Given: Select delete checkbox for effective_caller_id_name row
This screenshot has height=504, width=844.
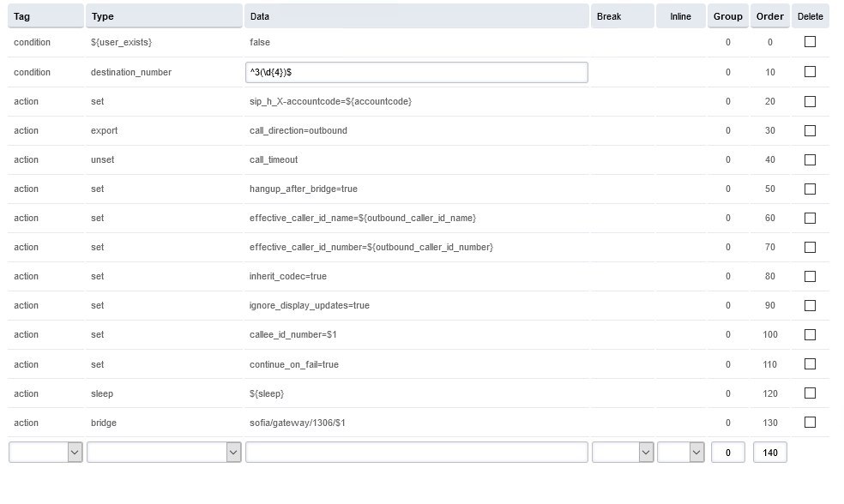Looking at the screenshot, I should click(810, 218).
